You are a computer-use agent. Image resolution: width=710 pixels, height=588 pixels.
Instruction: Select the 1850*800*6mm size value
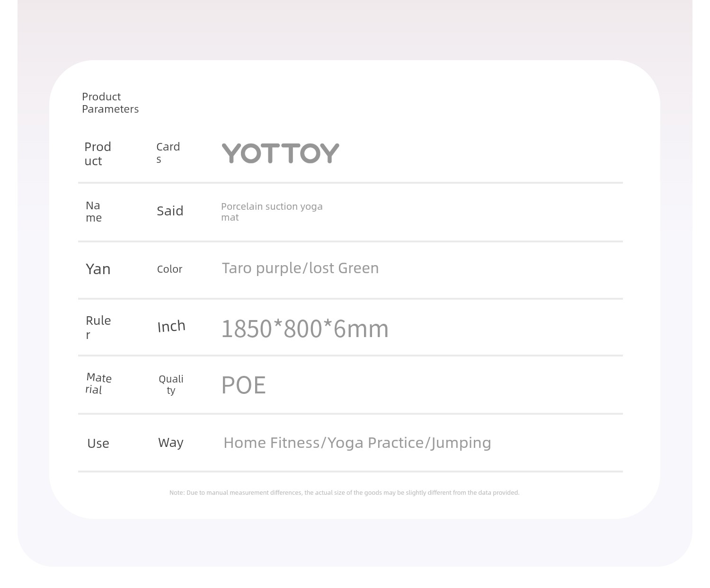305,329
